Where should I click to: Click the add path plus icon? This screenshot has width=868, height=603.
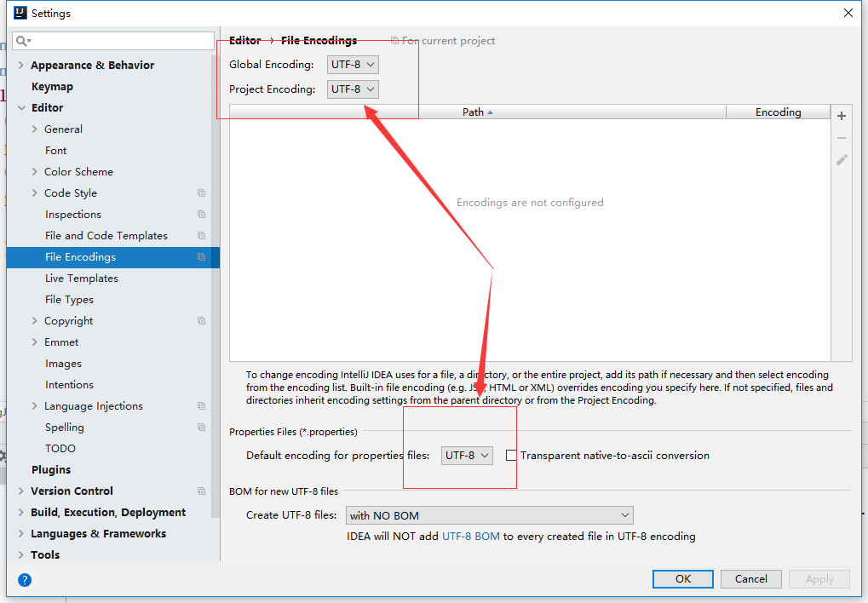pyautogui.click(x=842, y=116)
